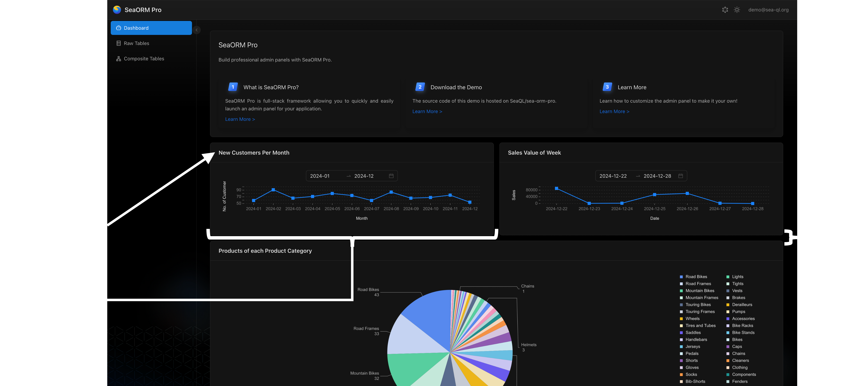Open the 2024-12-28 end date picker
Screen dimensions: 868x386
pos(657,176)
